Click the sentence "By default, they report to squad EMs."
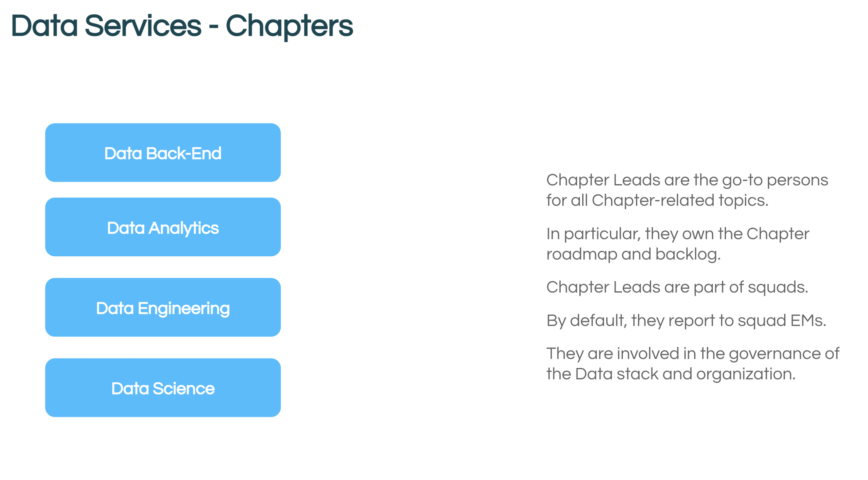Image resolution: width=868 pixels, height=480 pixels. pyautogui.click(x=686, y=321)
